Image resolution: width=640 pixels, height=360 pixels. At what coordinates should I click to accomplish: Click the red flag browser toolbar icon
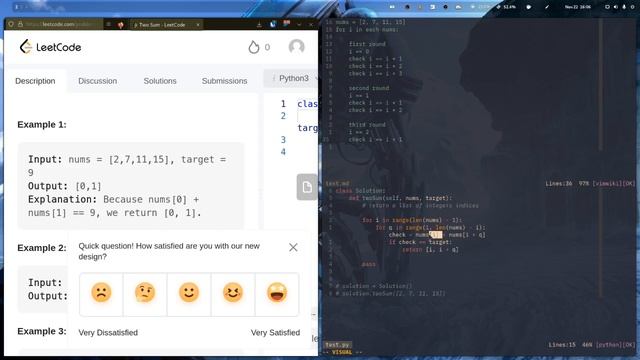(x=287, y=23)
